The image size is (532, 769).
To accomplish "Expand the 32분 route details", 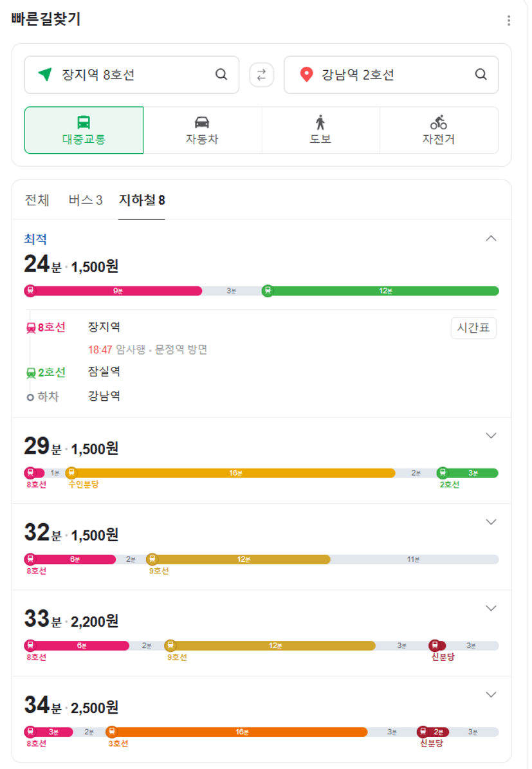I will pyautogui.click(x=491, y=522).
